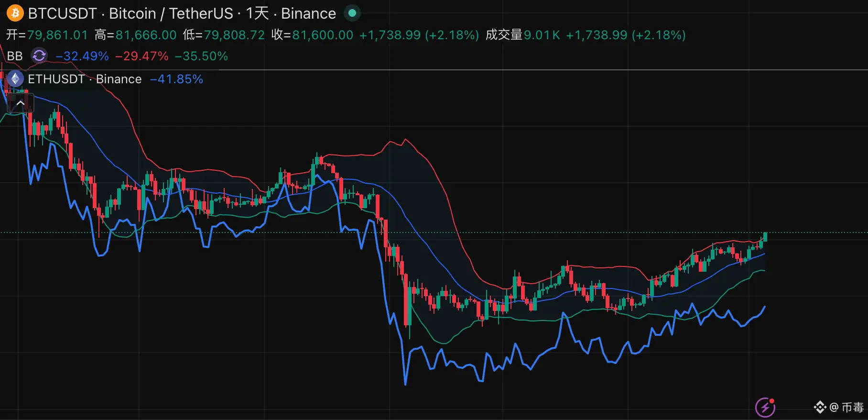Click the Ethereum symbol icon
The image size is (868, 420).
[x=15, y=79]
